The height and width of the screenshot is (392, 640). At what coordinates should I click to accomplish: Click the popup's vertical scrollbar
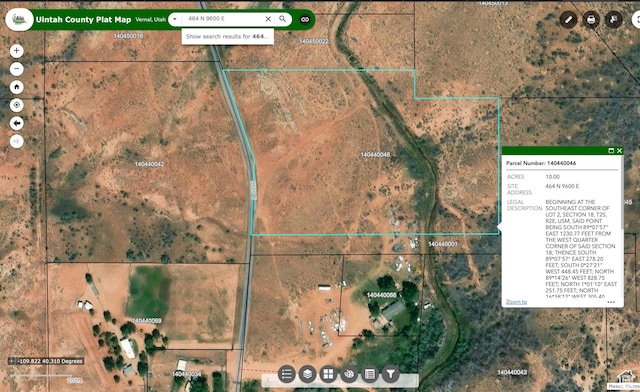pyautogui.click(x=621, y=194)
